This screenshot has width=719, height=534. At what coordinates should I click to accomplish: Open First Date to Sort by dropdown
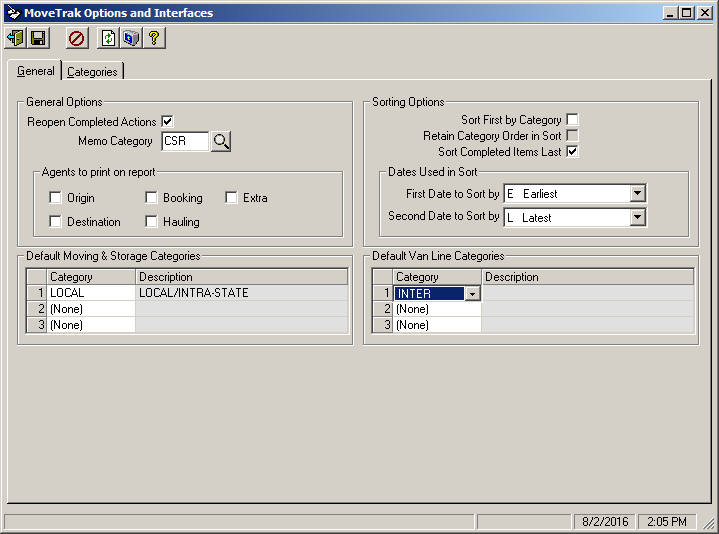[x=637, y=193]
